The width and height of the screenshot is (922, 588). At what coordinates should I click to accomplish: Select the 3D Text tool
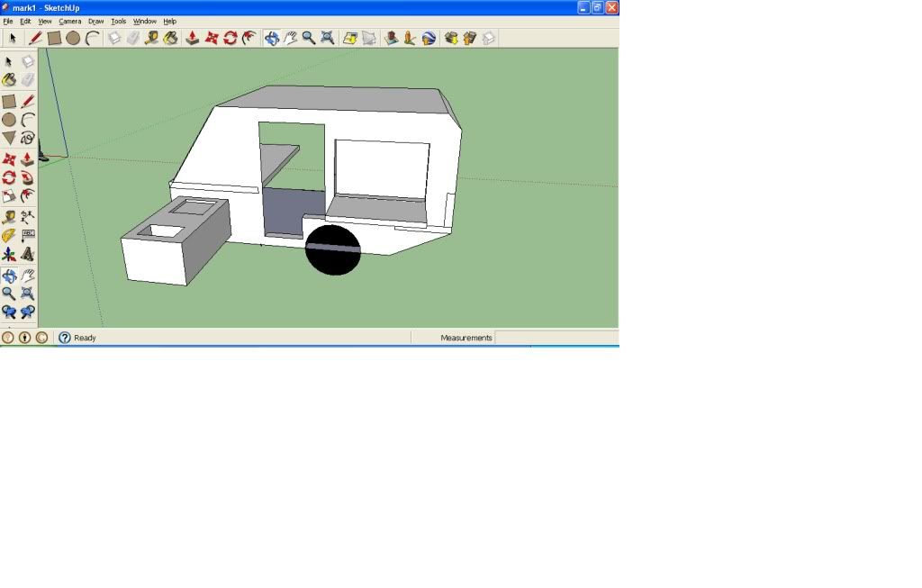[28, 254]
